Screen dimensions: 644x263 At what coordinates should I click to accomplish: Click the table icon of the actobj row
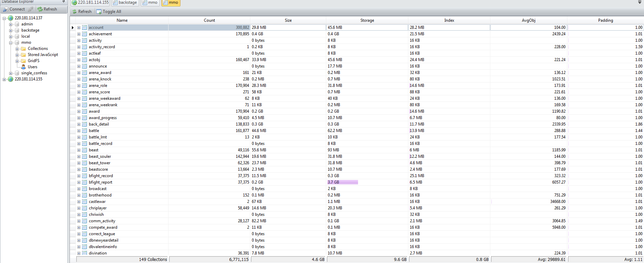84,60
